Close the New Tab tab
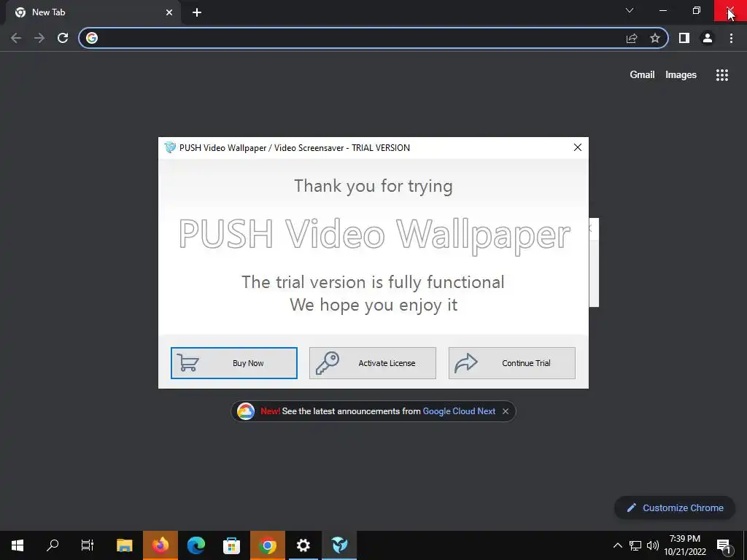The image size is (747, 560). coord(169,12)
